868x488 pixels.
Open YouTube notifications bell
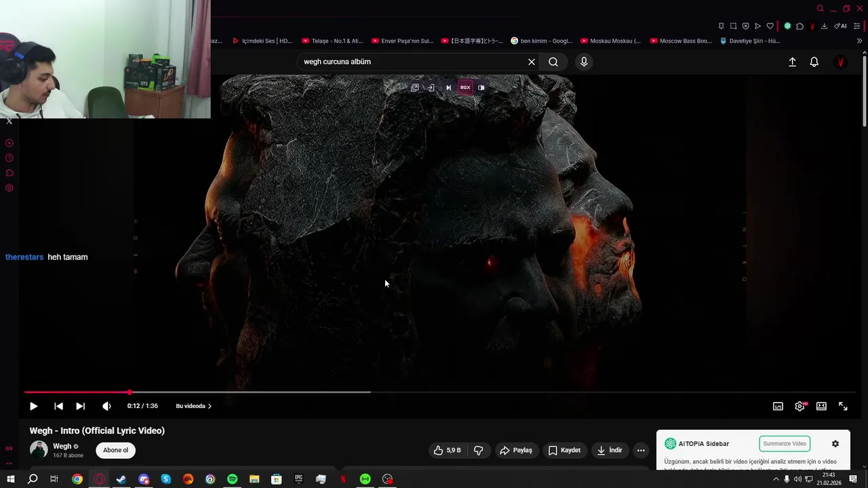[814, 62]
